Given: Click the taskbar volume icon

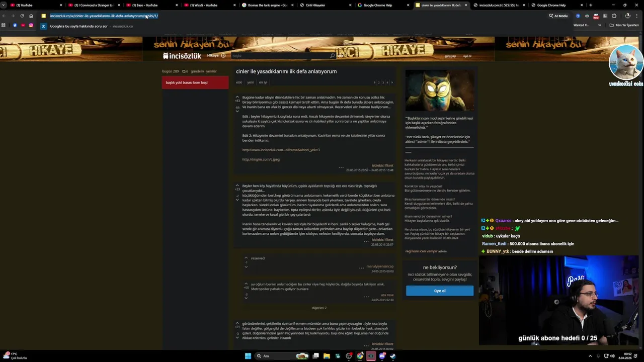Looking at the screenshot, I should click(612, 356).
